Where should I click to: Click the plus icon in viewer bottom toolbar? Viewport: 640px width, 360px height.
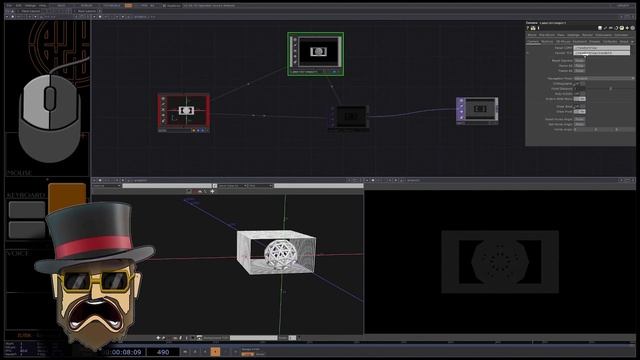[158, 338]
